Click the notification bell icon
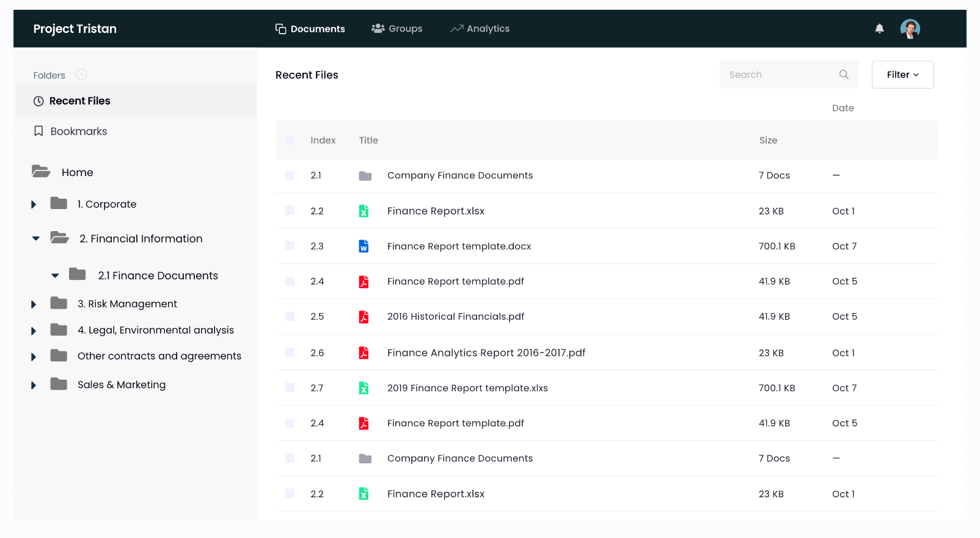980x538 pixels. (x=879, y=29)
